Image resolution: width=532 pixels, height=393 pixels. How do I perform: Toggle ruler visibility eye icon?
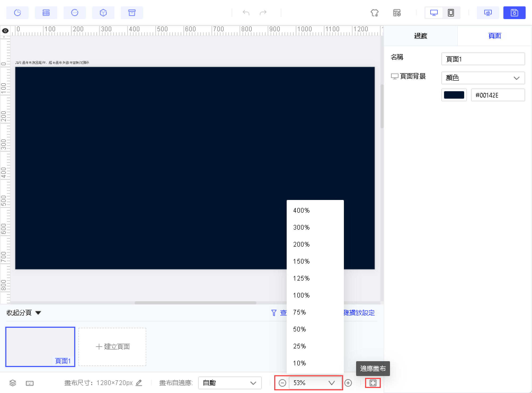5,31
